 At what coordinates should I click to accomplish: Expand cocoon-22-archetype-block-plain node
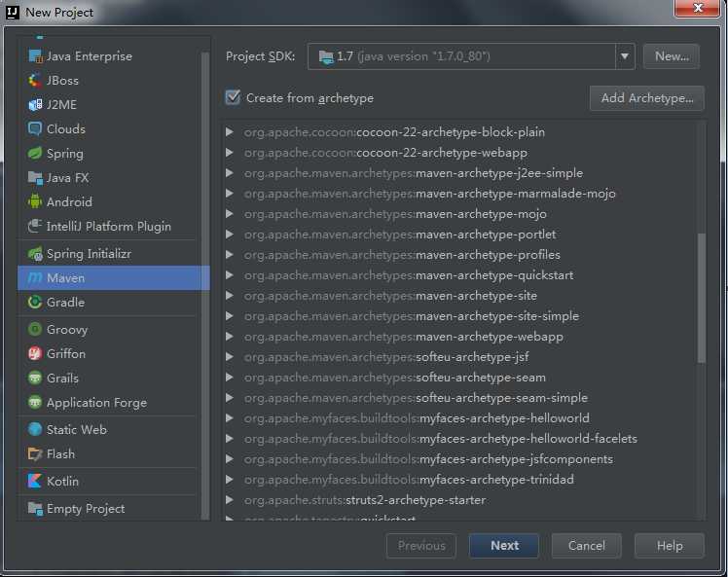(x=230, y=131)
